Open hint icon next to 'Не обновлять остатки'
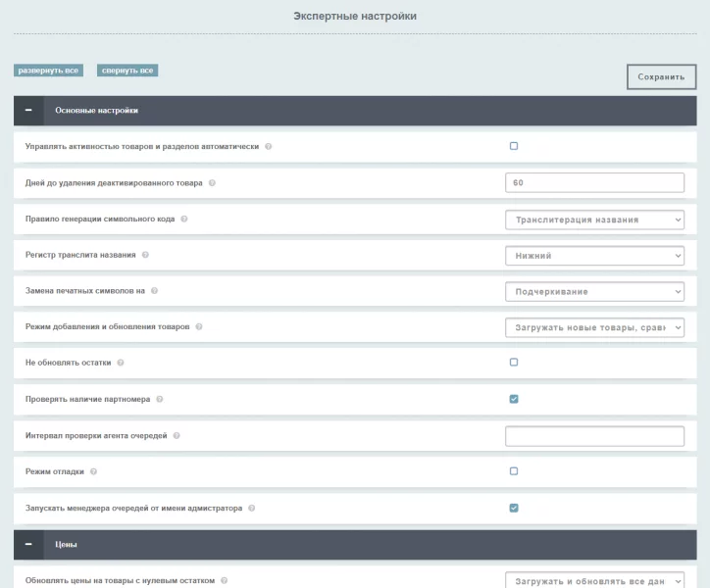This screenshot has height=588, width=710. coord(121,363)
